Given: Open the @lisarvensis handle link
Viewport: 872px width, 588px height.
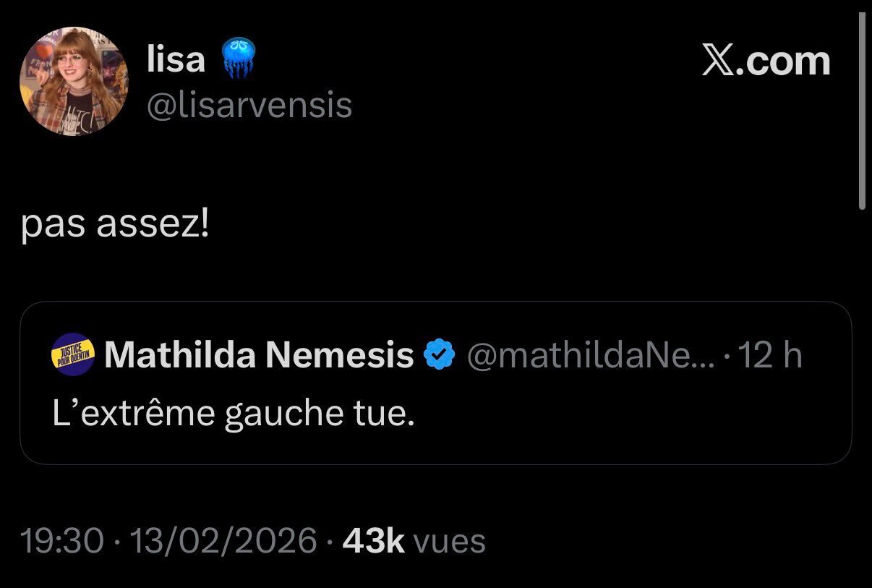Looking at the screenshot, I should click(249, 106).
